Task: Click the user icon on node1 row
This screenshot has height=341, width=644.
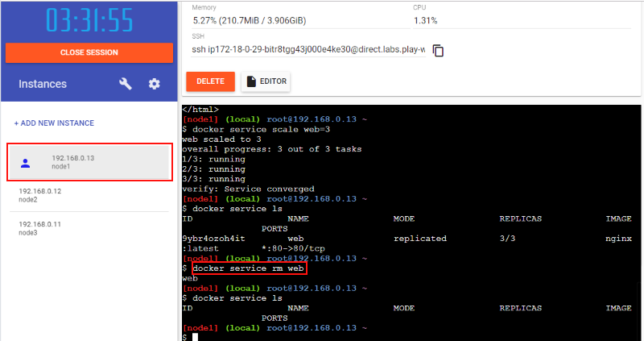Action: (x=26, y=164)
